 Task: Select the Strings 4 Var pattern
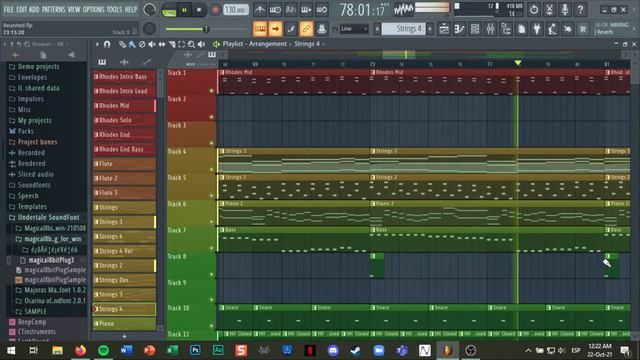coord(124,251)
